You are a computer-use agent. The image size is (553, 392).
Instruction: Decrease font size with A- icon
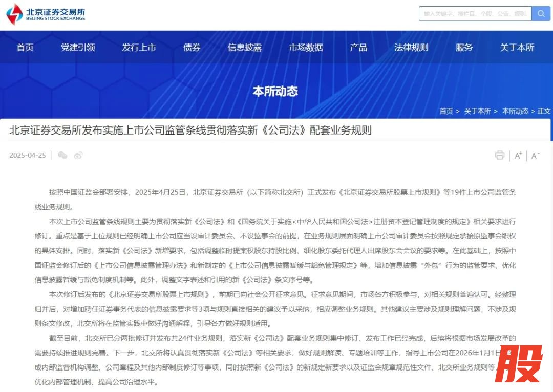tap(535, 156)
